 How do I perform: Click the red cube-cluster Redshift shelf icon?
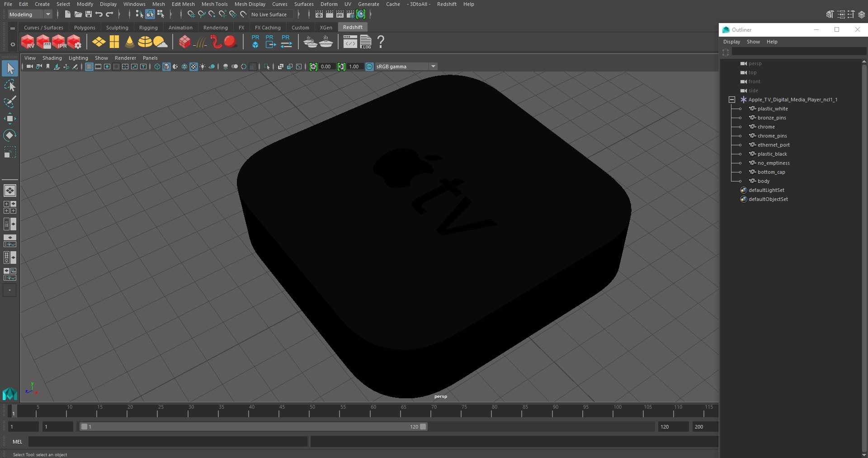(184, 42)
